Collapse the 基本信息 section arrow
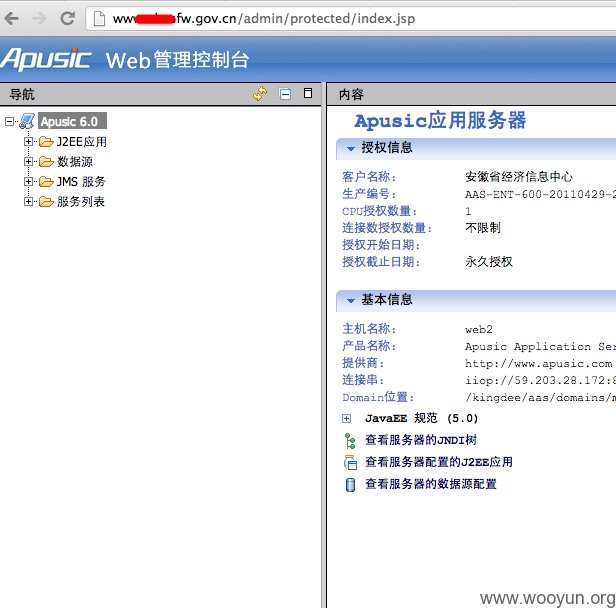Screen dimensions: 616x608 pyautogui.click(x=351, y=300)
